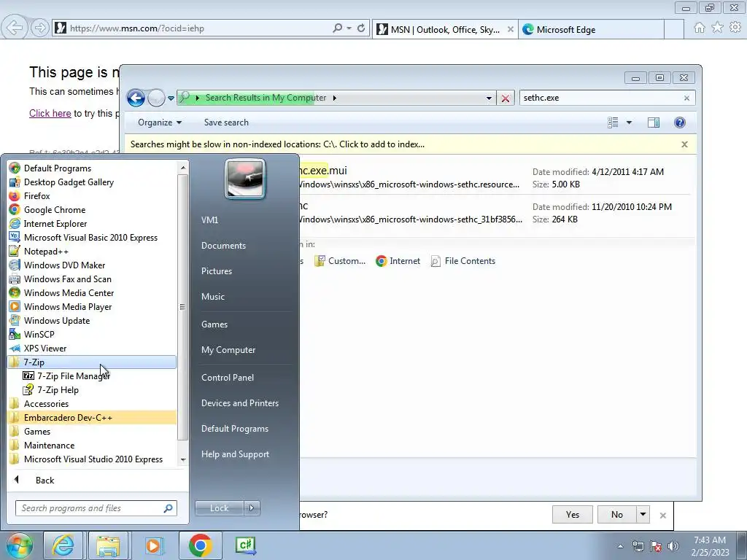
Task: Open Music from the Start menu
Action: [212, 296]
